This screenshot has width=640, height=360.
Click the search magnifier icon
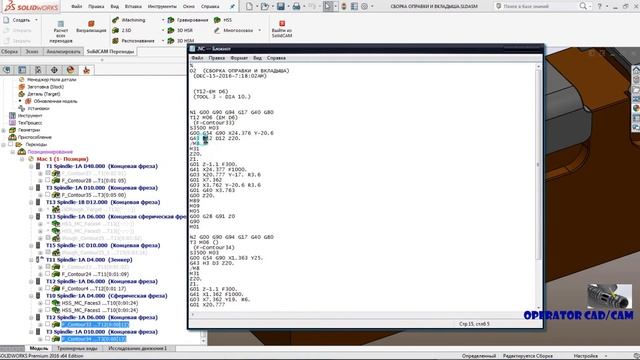pyautogui.click(x=583, y=6)
